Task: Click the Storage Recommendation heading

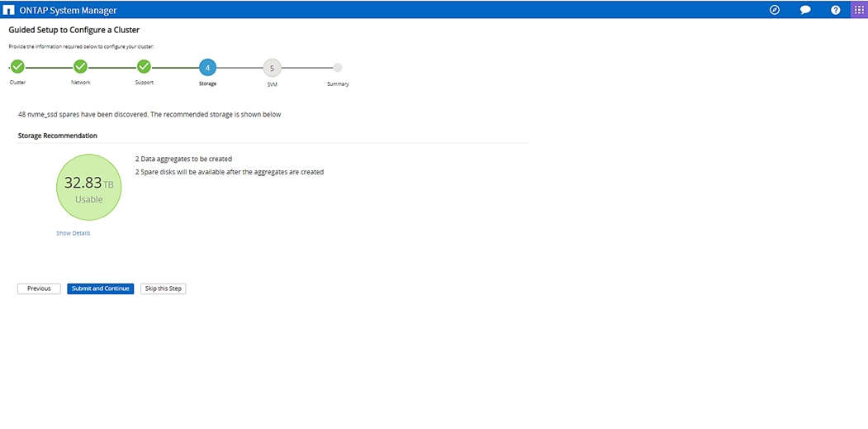Action: [x=58, y=136]
